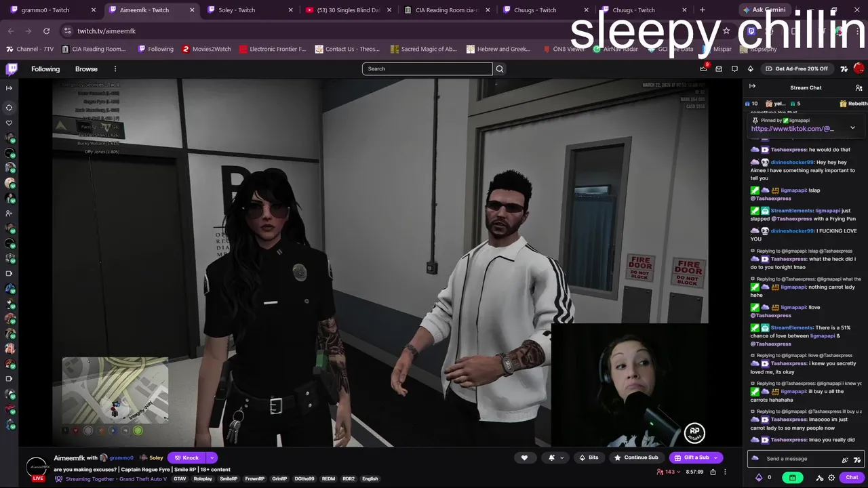The width and height of the screenshot is (868, 488).
Task: Click the purple Chat send button
Action: point(852,477)
